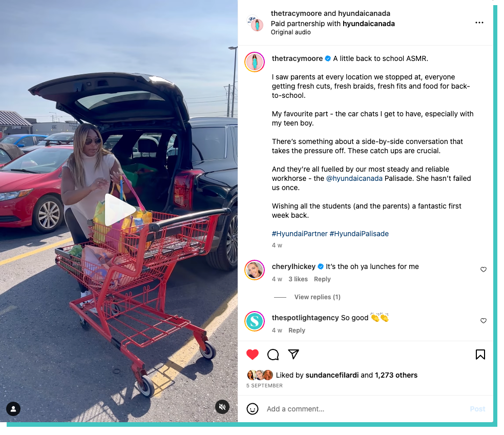Viewport: 504px width, 435px height.
Task: Open the three-dot more options menu
Action: coord(479,23)
